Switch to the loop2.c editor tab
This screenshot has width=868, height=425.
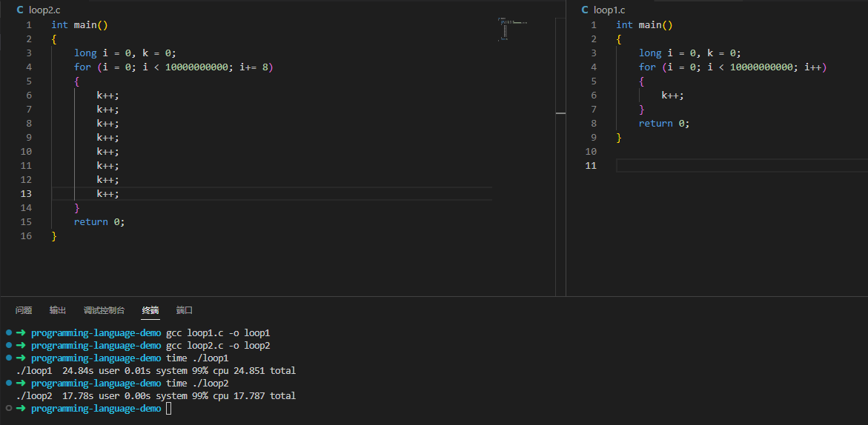(43, 10)
